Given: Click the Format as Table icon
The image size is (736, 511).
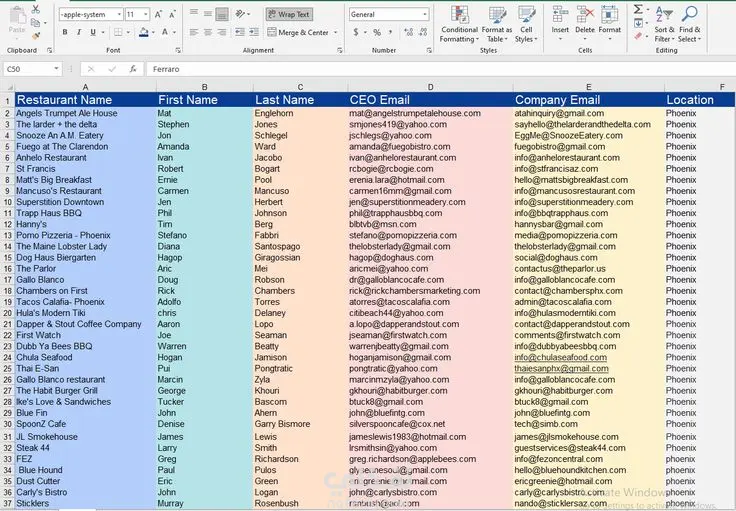Looking at the screenshot, I should [497, 23].
